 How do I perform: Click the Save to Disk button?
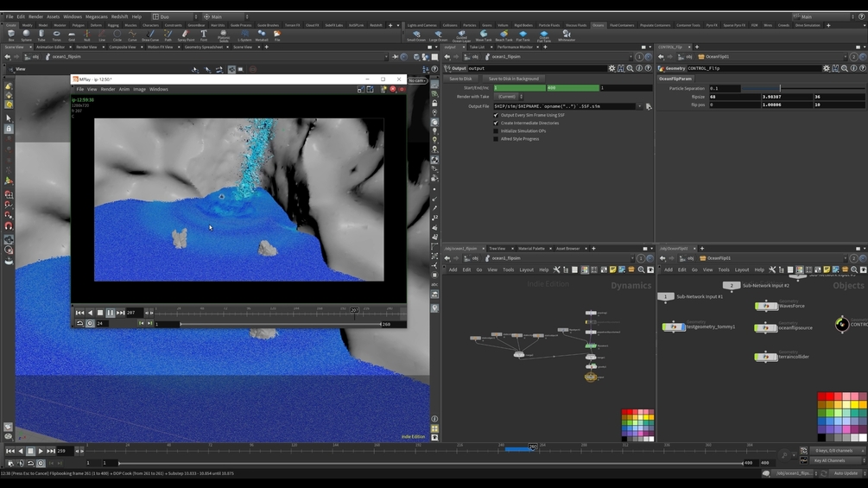pyautogui.click(x=460, y=79)
